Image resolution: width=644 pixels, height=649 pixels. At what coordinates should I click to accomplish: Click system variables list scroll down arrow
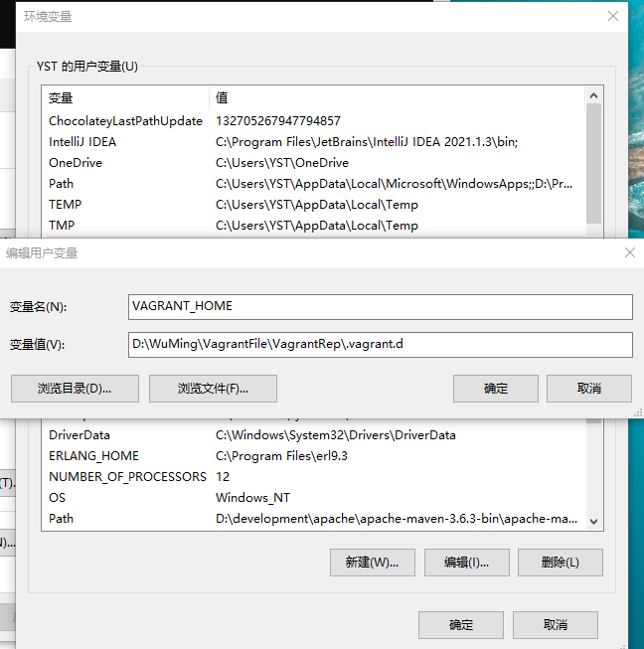594,521
